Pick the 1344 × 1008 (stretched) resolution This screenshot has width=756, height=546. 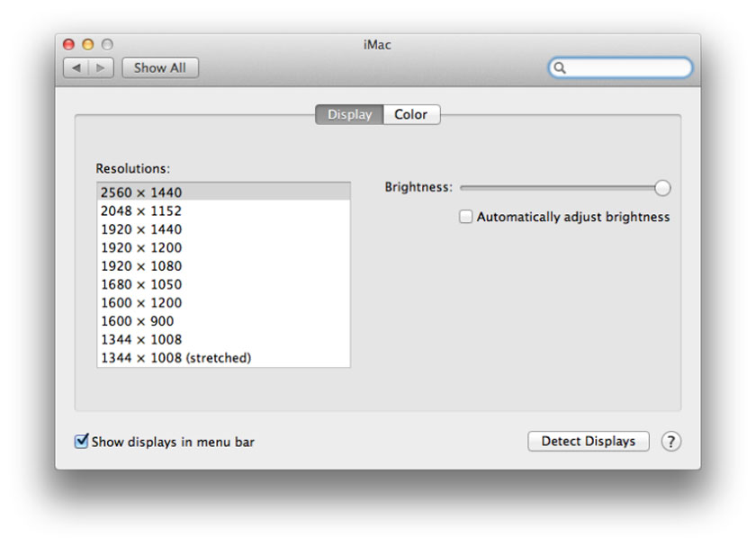pos(175,357)
